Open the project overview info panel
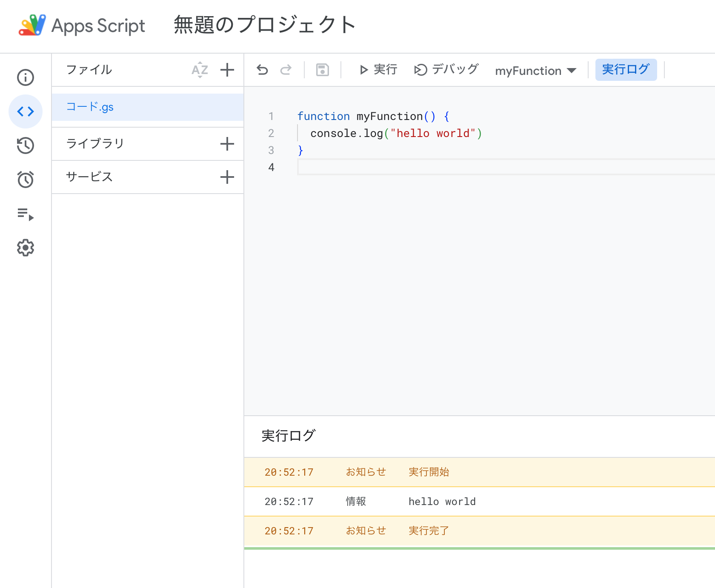 coord(26,77)
